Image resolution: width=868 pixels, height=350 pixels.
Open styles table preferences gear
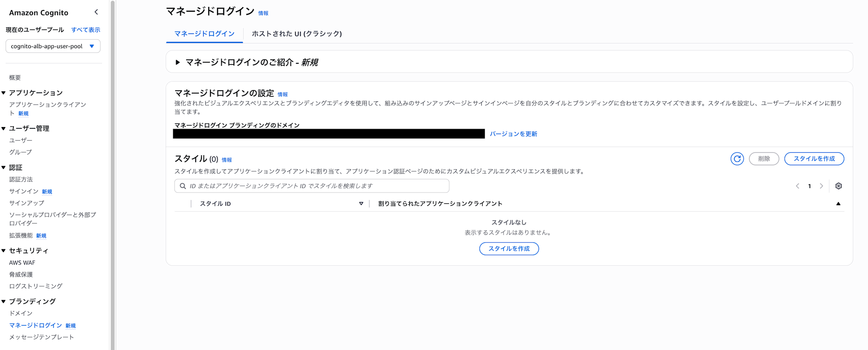pos(838,186)
